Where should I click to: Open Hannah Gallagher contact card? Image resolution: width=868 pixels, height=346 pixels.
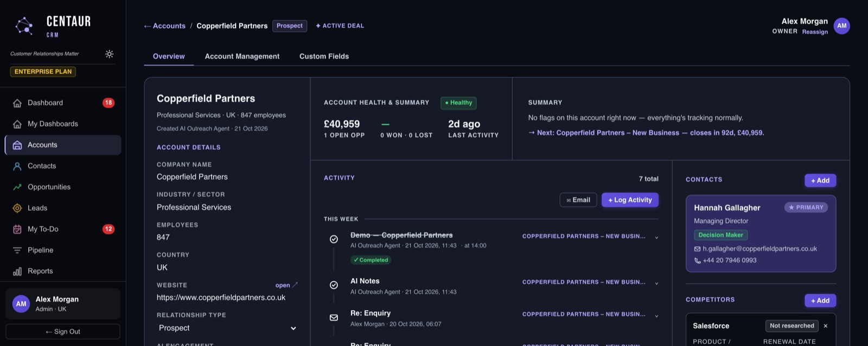(x=761, y=234)
